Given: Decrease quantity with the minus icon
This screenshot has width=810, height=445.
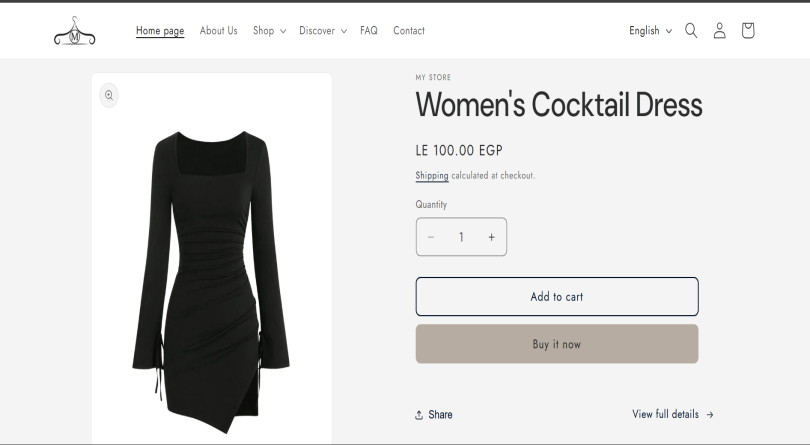Looking at the screenshot, I should coord(431,237).
